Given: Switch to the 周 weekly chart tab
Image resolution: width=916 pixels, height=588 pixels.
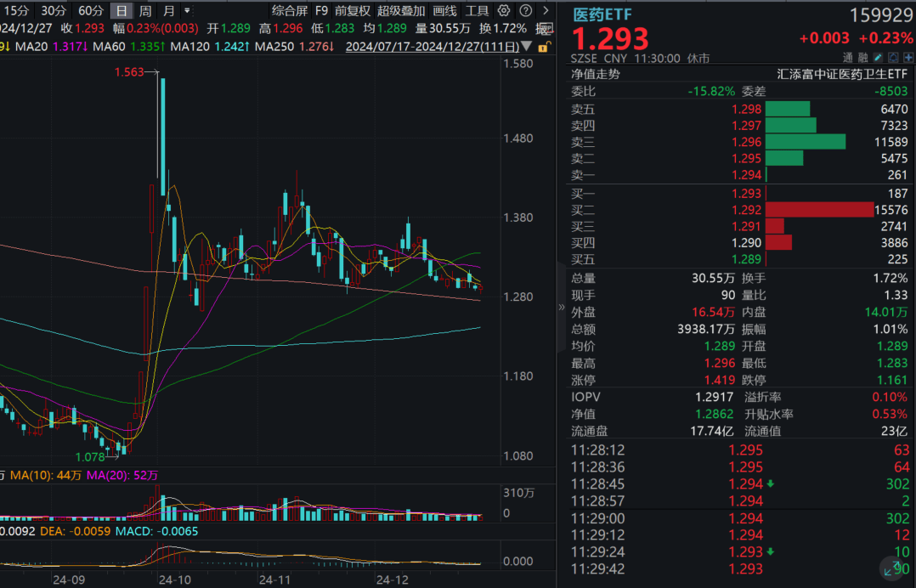Looking at the screenshot, I should pos(144,11).
